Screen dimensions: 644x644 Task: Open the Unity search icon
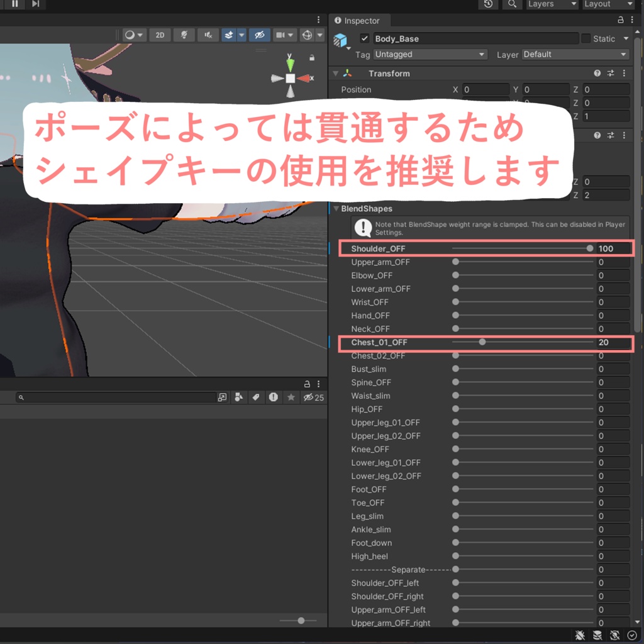point(512,4)
